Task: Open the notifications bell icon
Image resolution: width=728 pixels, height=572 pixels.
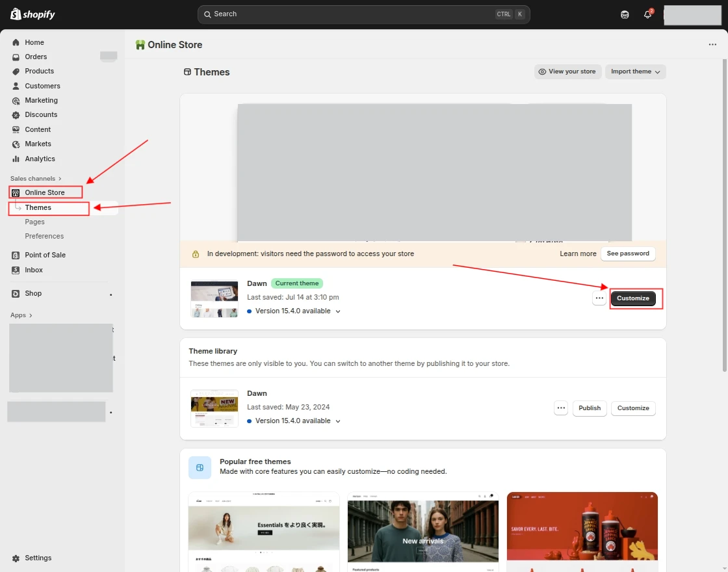Action: 647,14
